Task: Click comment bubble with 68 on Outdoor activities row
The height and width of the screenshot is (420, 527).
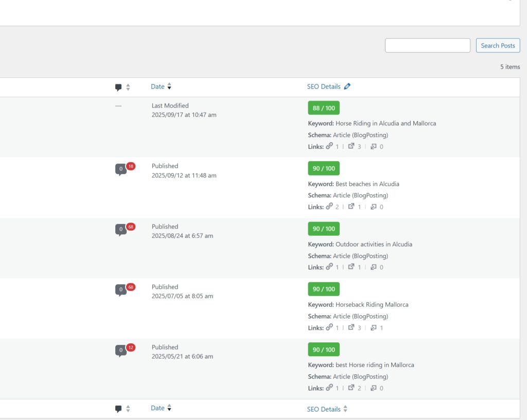Action: point(120,229)
